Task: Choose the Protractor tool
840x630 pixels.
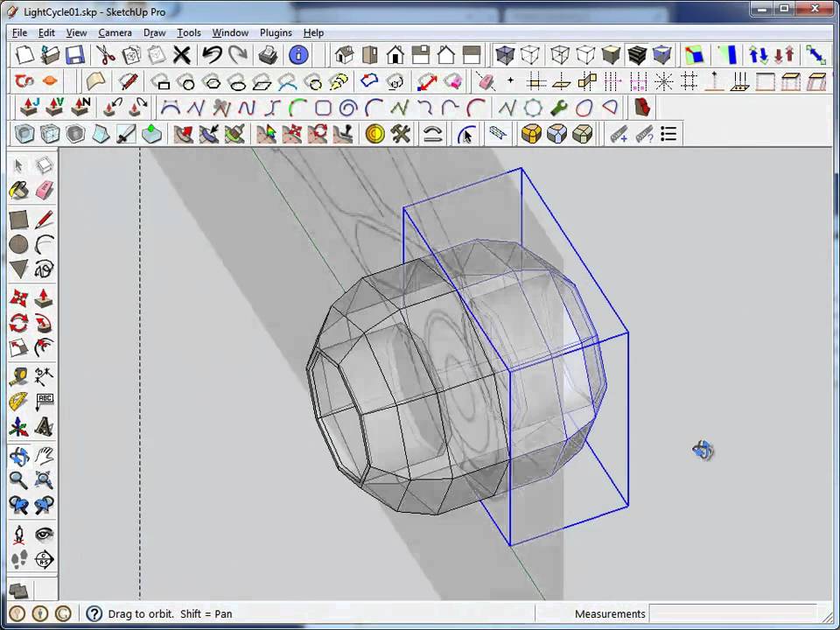Action: pos(18,402)
